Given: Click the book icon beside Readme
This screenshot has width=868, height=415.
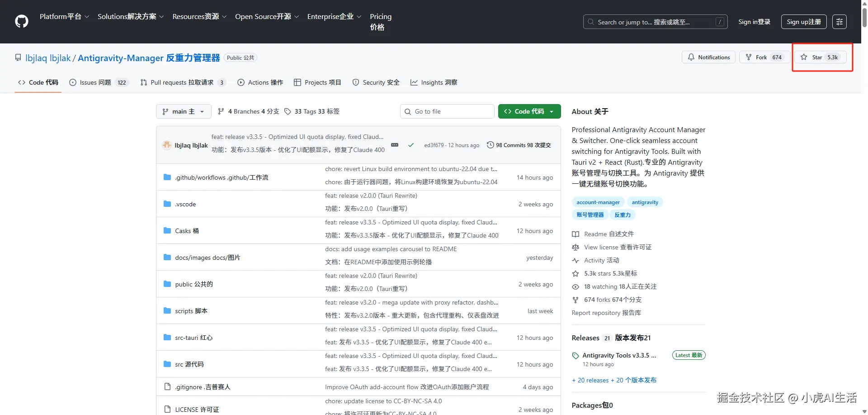Looking at the screenshot, I should click(576, 234).
